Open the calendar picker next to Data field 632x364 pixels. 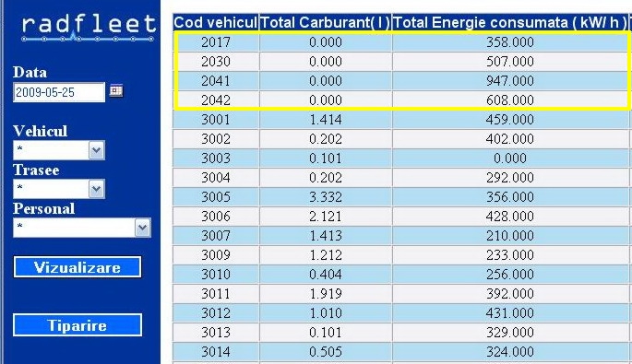tap(116, 90)
